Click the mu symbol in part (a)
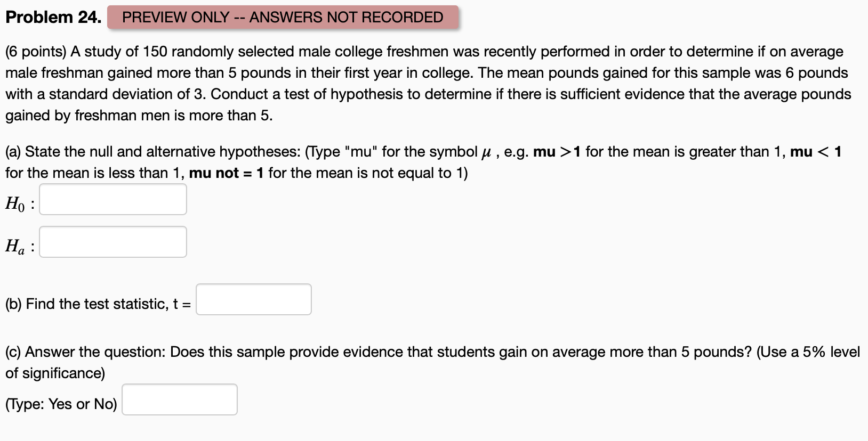 [x=486, y=152]
